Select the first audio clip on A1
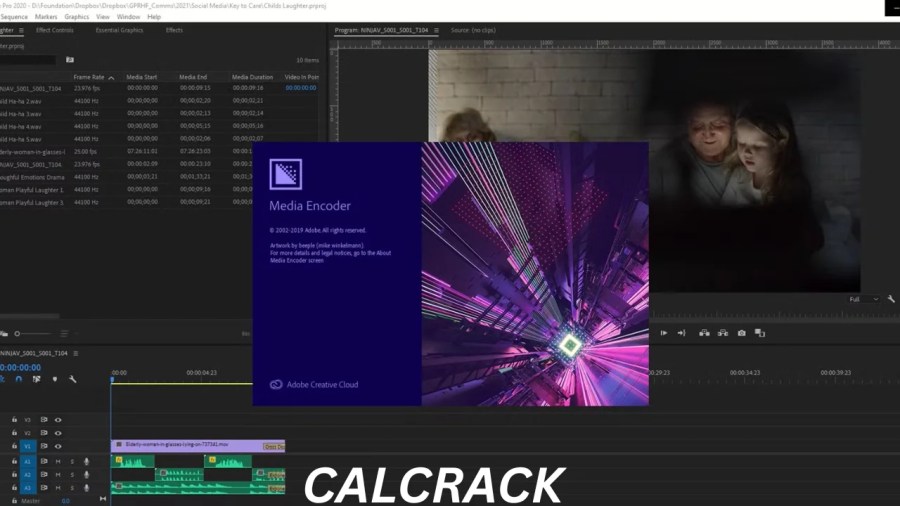 (x=133, y=461)
